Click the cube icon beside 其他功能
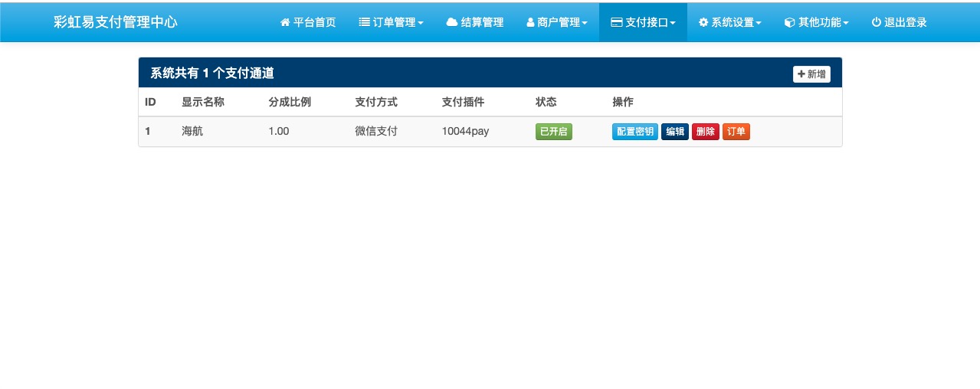 click(789, 23)
